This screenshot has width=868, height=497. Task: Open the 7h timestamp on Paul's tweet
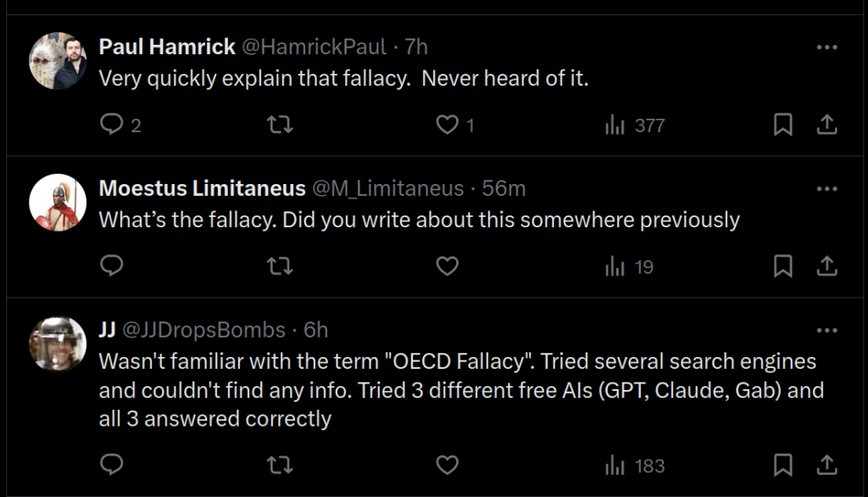click(416, 47)
